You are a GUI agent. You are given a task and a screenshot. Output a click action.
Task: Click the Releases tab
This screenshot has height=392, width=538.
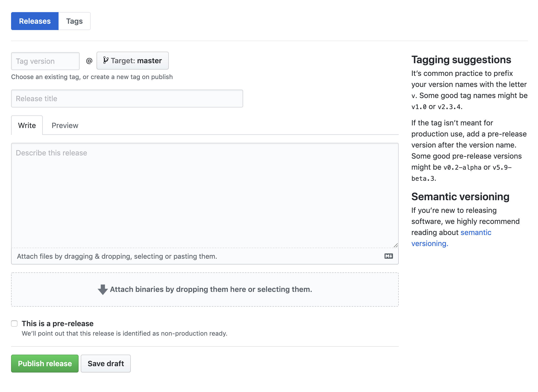point(35,21)
